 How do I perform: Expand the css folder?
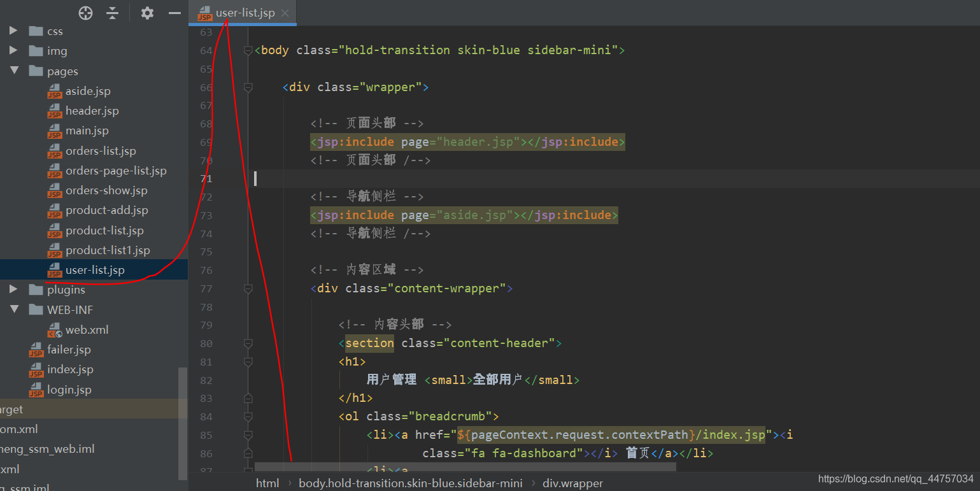coord(13,31)
